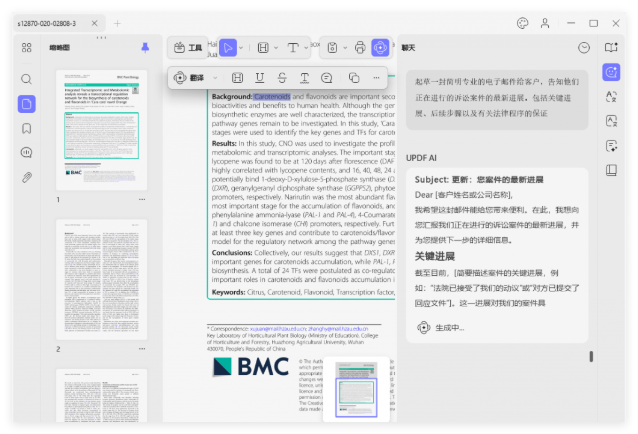Open the user account icon
Image resolution: width=638 pixels, height=434 pixels.
point(545,23)
